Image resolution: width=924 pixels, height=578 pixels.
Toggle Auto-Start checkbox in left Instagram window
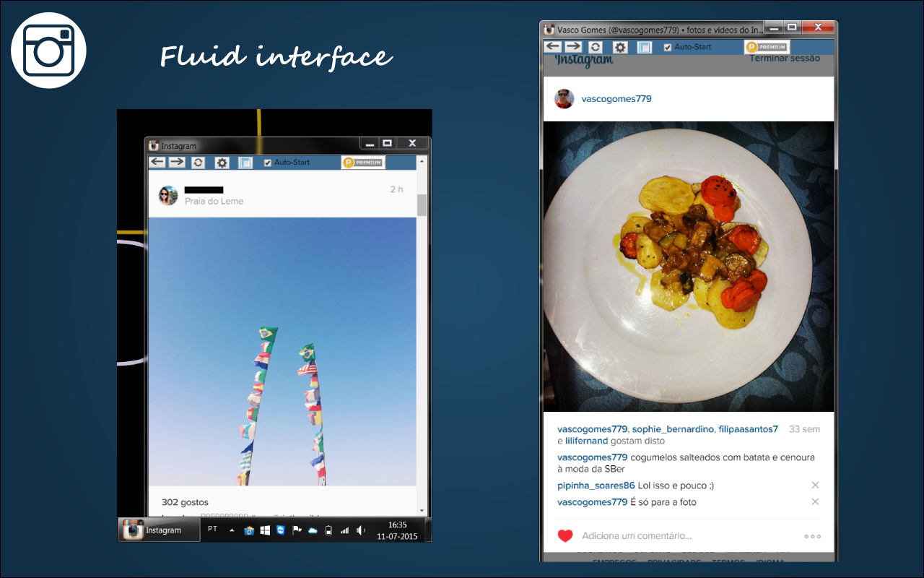pos(268,163)
